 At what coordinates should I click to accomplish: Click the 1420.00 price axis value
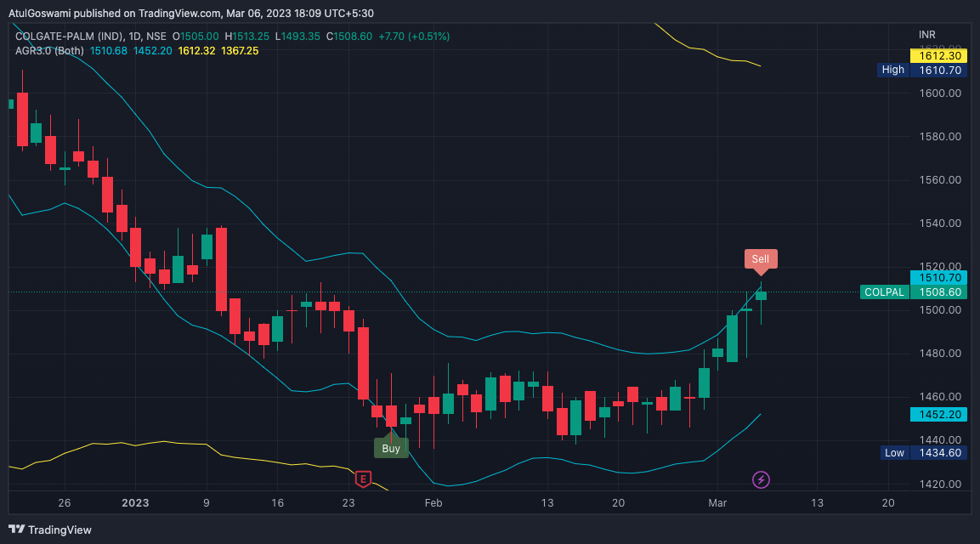coord(940,484)
